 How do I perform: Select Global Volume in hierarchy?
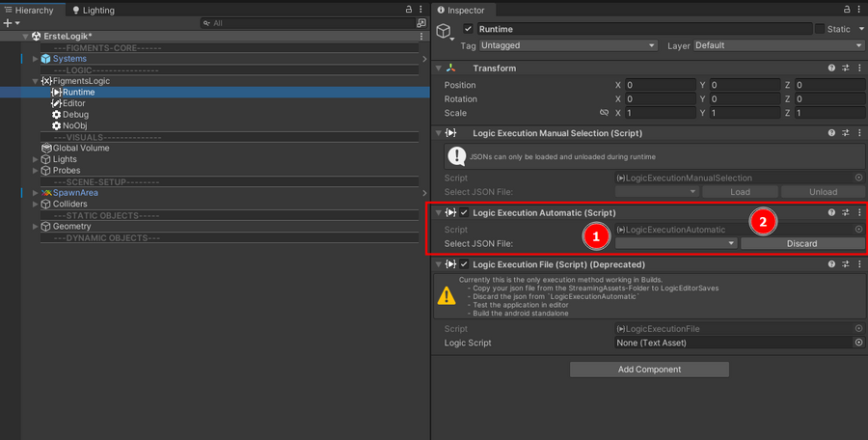[81, 148]
